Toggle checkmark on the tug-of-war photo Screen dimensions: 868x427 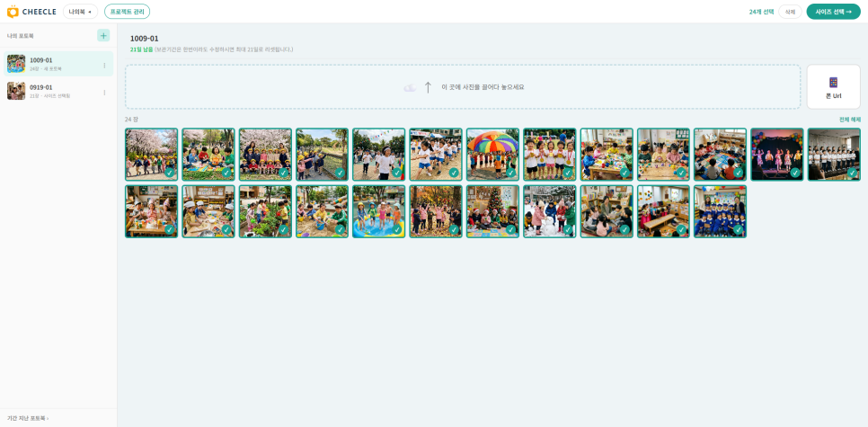tap(454, 173)
